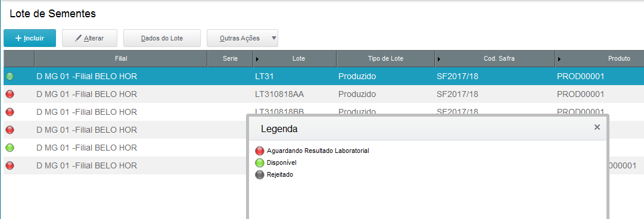Image resolution: width=644 pixels, height=219 pixels.
Task: Expand the Lote column header arrow
Action: (257, 59)
